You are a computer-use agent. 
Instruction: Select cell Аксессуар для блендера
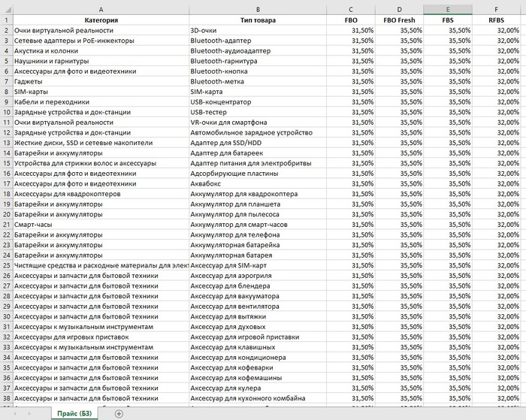point(258,286)
